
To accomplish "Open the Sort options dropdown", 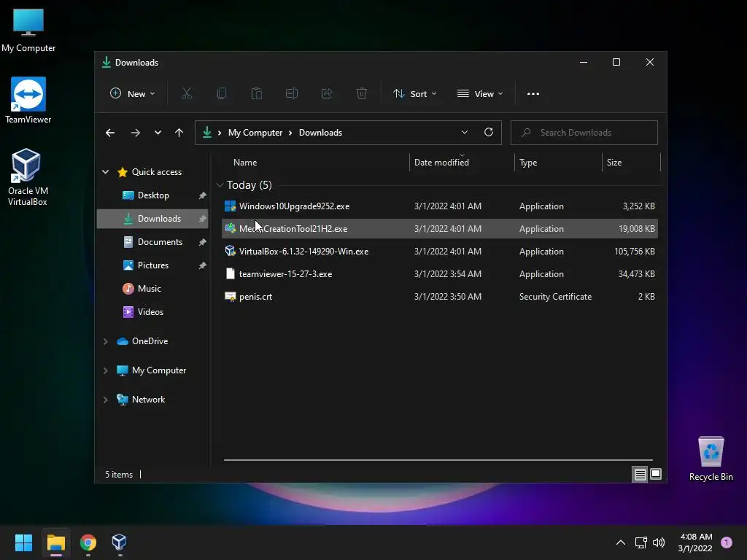I will pos(414,94).
